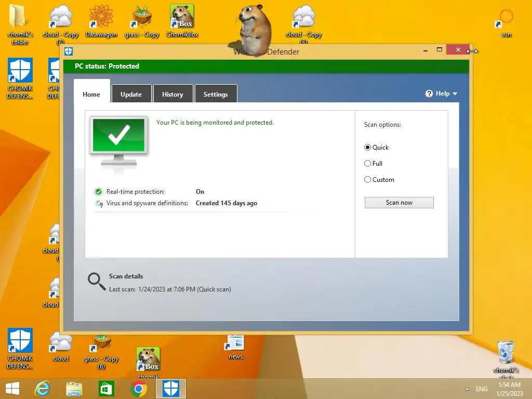Viewport: 532px width, 399px height.
Task: Open the grass - Copy (6) shortcut
Action: [x=101, y=352]
